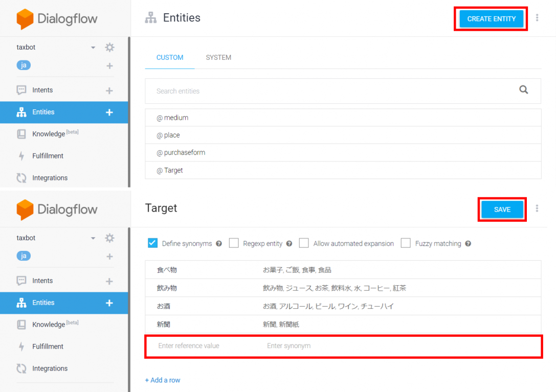Image resolution: width=556 pixels, height=392 pixels.
Task: Click help icon next to Fuzzy matching
Action: [x=468, y=244]
